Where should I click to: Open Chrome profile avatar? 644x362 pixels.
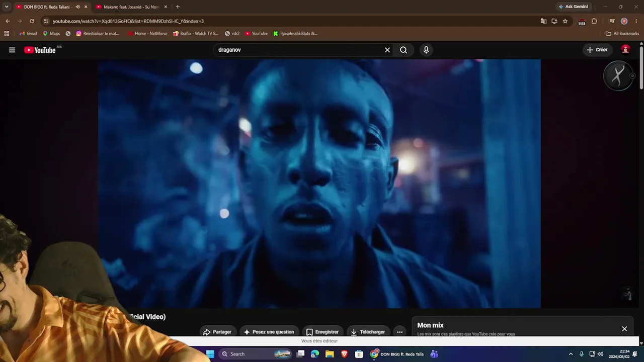624,21
